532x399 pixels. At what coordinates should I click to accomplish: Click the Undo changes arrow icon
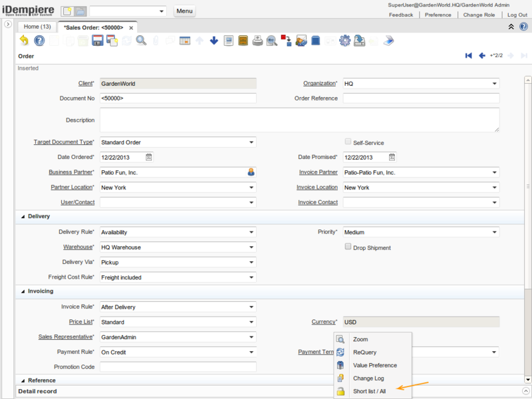(25, 41)
